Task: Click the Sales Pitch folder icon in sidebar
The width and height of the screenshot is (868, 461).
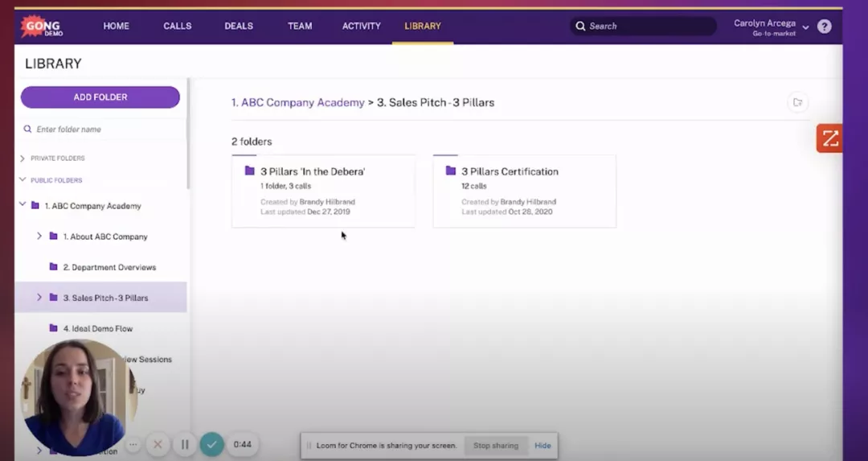Action: click(x=54, y=297)
